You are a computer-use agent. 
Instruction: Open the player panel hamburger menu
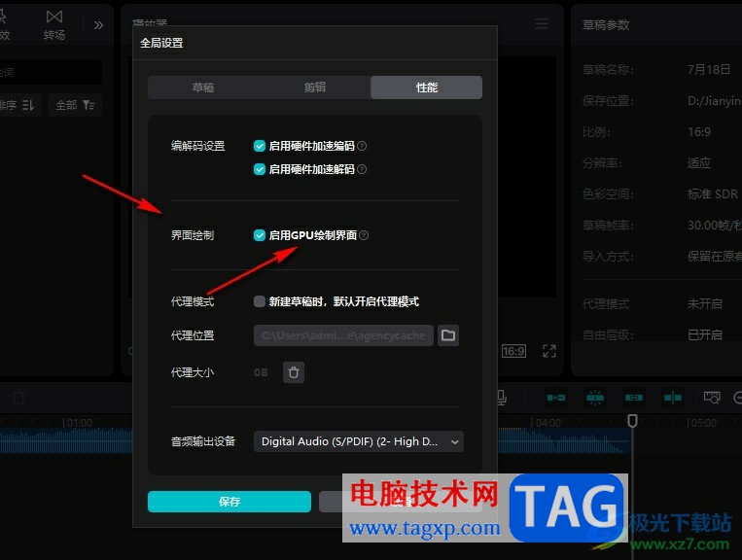point(542,23)
